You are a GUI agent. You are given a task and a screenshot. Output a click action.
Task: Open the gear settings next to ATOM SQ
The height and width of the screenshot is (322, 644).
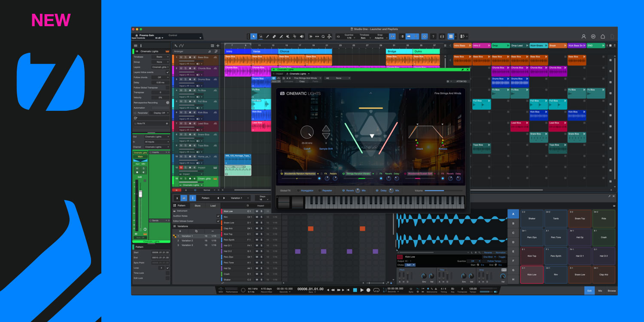click(448, 81)
